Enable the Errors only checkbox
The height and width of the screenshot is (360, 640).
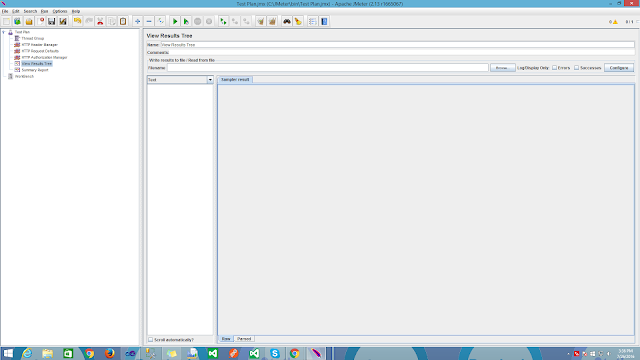[x=554, y=68]
